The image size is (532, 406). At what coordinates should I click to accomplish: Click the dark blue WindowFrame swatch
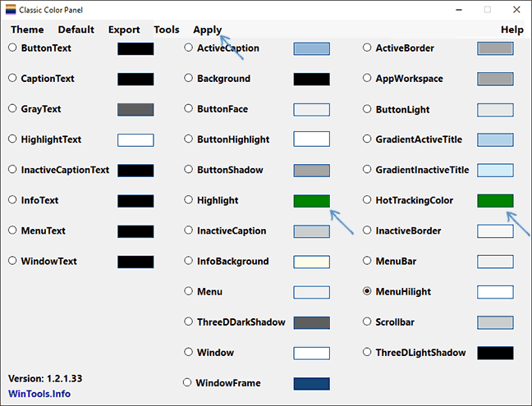click(311, 384)
